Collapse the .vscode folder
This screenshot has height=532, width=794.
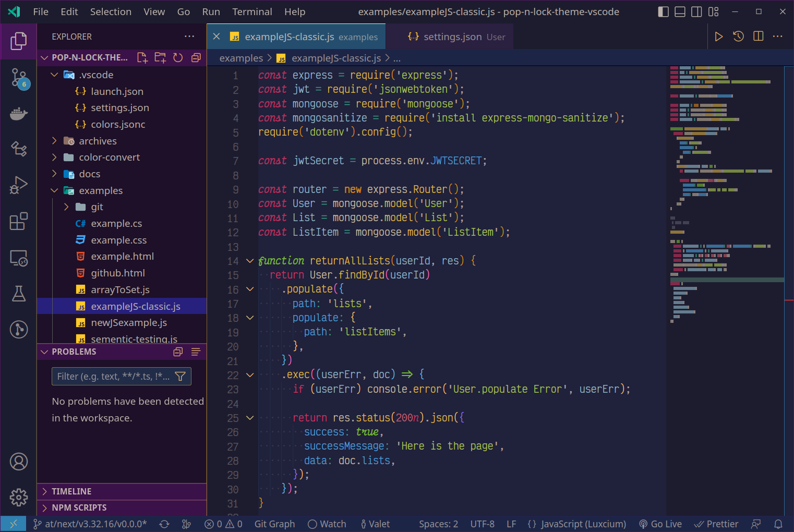point(54,75)
